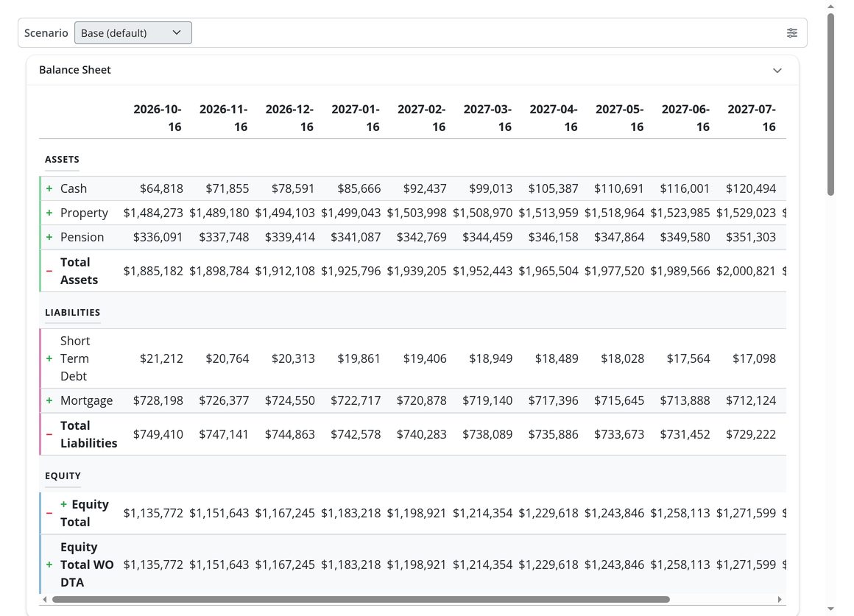
Task: Collapse the Total Liabilities minus icon
Action: pyautogui.click(x=49, y=435)
